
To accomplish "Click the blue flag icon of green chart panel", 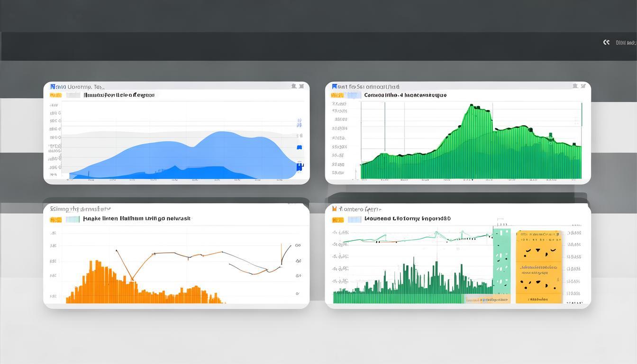I will pos(335,87).
